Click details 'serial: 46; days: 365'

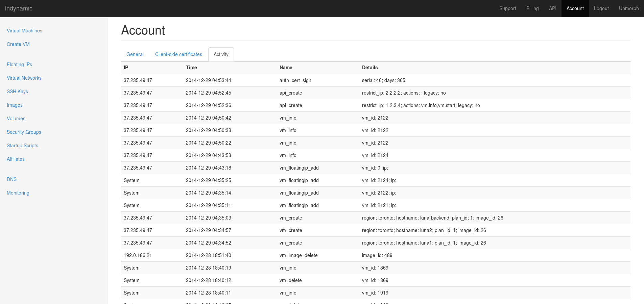point(383,80)
